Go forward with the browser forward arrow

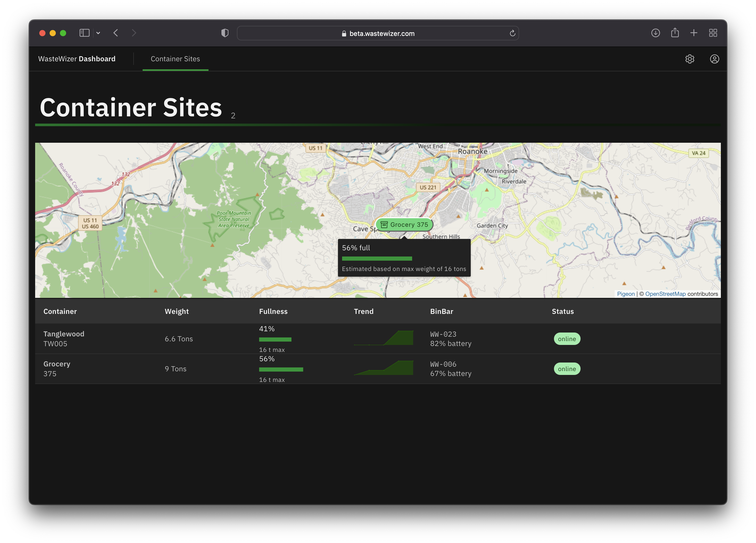[134, 33]
